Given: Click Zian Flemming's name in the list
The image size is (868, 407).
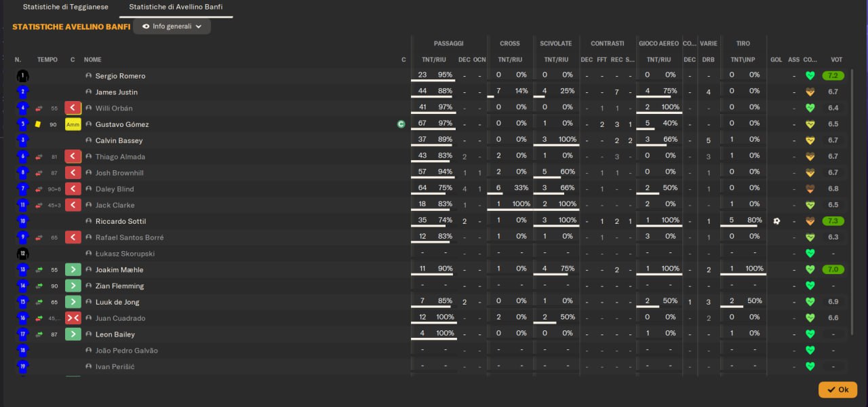Looking at the screenshot, I should tap(119, 286).
